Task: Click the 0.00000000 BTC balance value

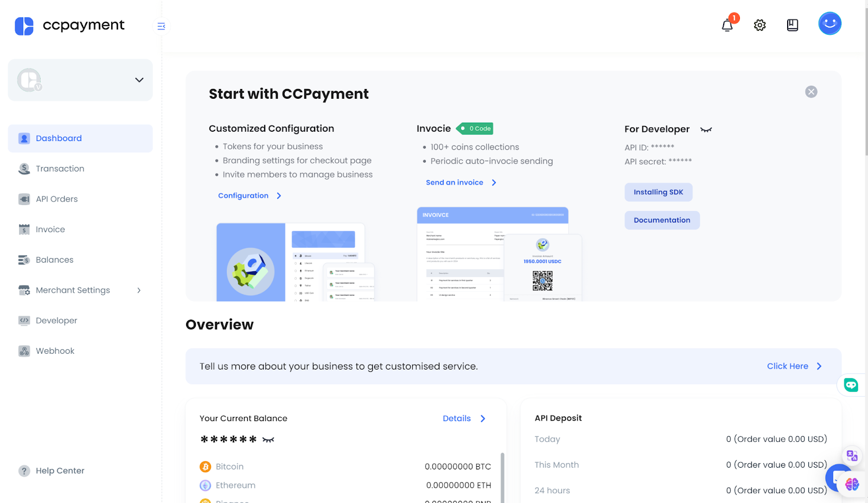Action: (458, 467)
